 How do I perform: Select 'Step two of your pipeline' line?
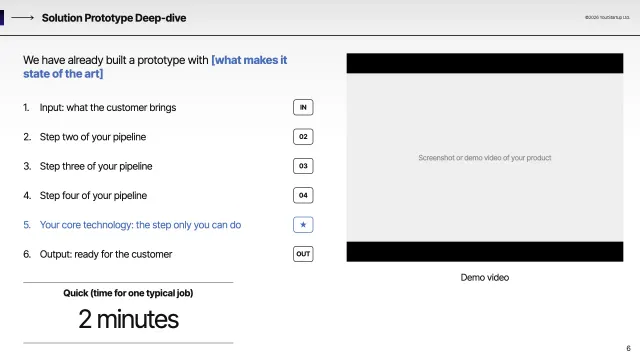pyautogui.click(x=93, y=137)
